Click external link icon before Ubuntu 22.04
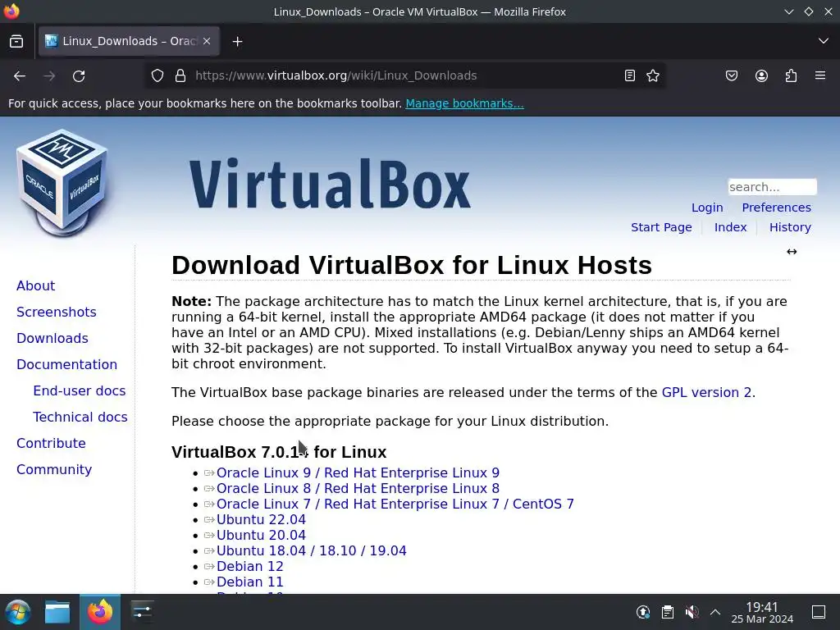The width and height of the screenshot is (840, 630). click(x=209, y=519)
